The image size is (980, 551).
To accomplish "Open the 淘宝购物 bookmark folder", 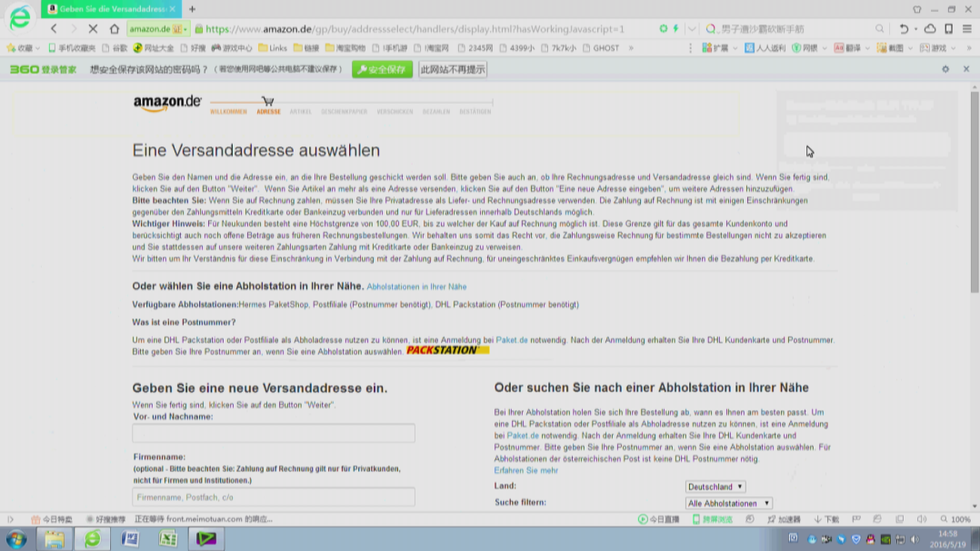I will coord(345,48).
